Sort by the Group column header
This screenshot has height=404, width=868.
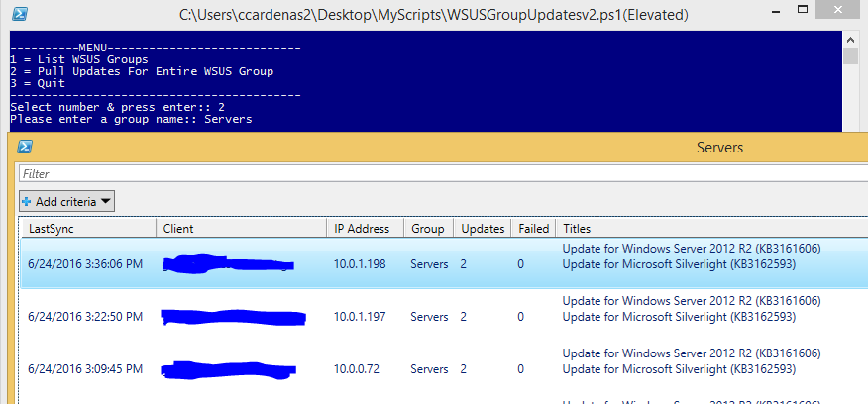(x=429, y=229)
